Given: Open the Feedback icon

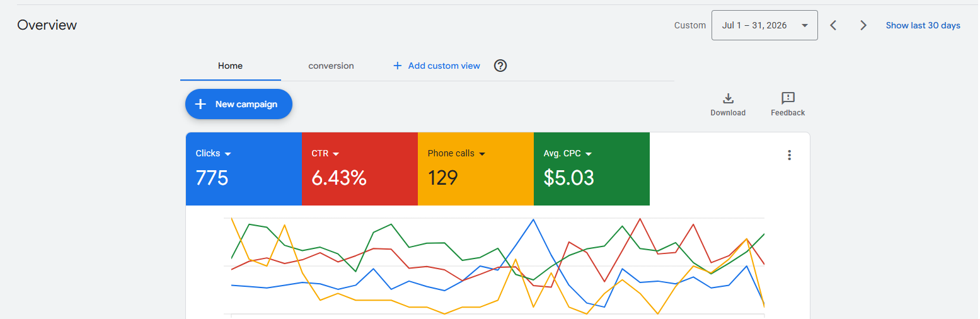Looking at the screenshot, I should click(788, 98).
